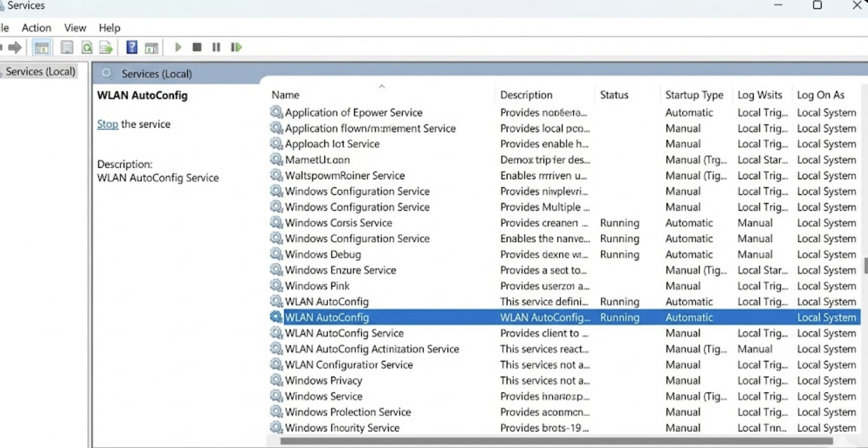This screenshot has width=868, height=448.
Task: Click the Forward arrow in toolbar
Action: [15, 47]
